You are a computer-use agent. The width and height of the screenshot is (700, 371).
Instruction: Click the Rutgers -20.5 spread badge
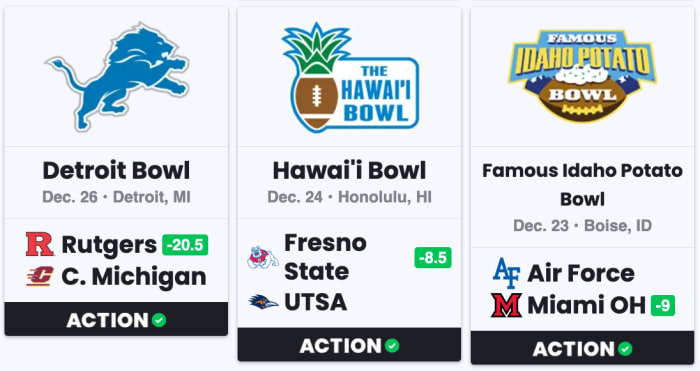coord(185,245)
